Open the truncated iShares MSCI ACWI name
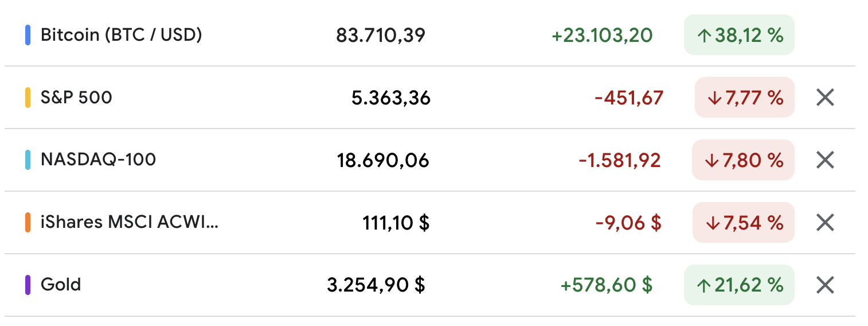868x326 pixels. click(129, 222)
